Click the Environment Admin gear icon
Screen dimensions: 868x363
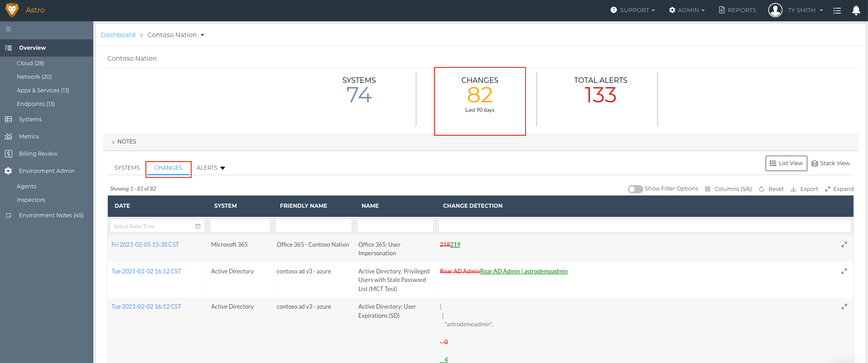point(8,171)
